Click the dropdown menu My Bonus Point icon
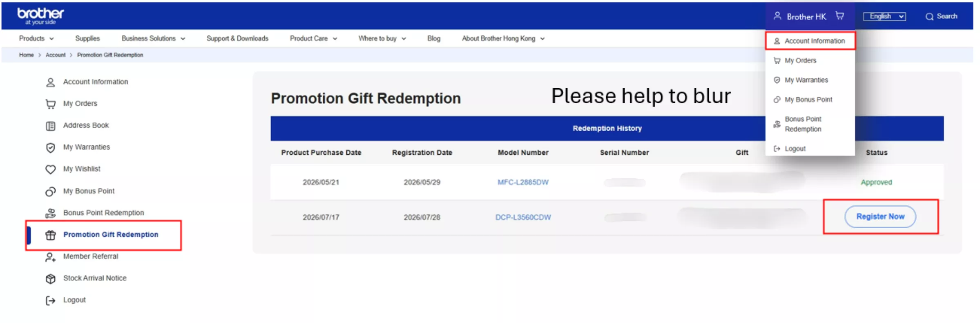The height and width of the screenshot is (323, 980). (777, 100)
